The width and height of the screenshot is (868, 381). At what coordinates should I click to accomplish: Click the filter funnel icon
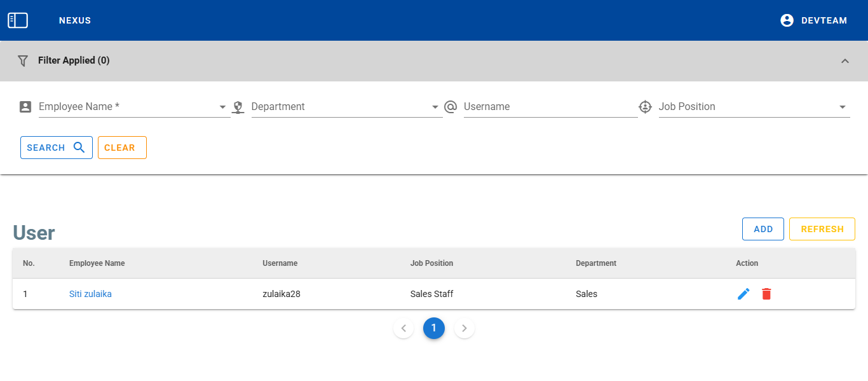click(23, 60)
